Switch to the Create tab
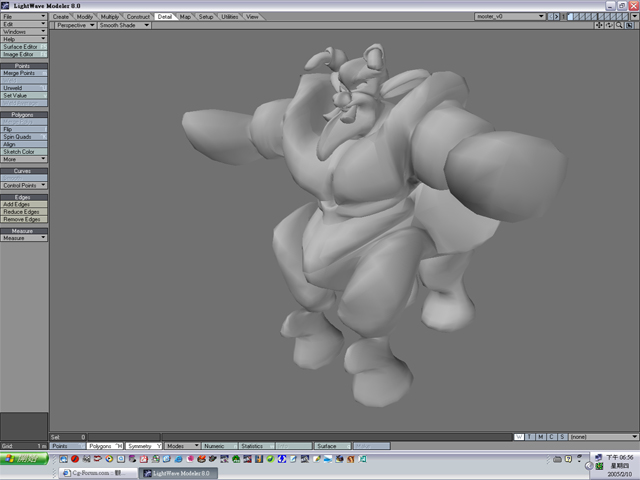 tap(60, 17)
